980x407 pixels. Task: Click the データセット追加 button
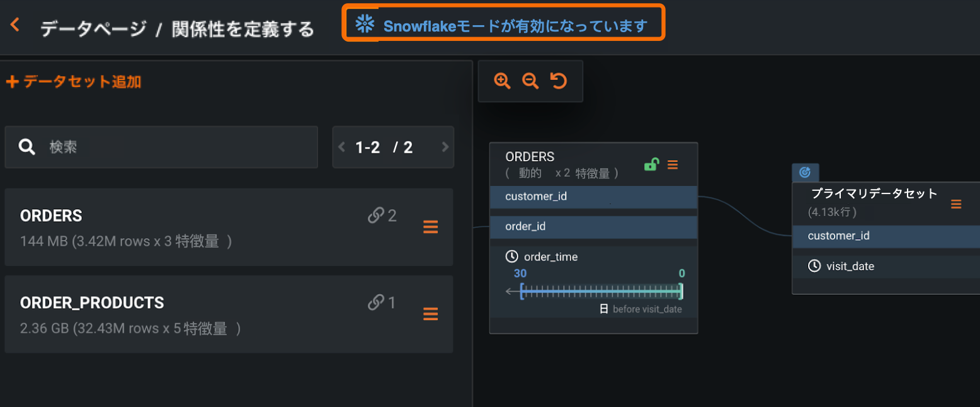pyautogui.click(x=74, y=81)
